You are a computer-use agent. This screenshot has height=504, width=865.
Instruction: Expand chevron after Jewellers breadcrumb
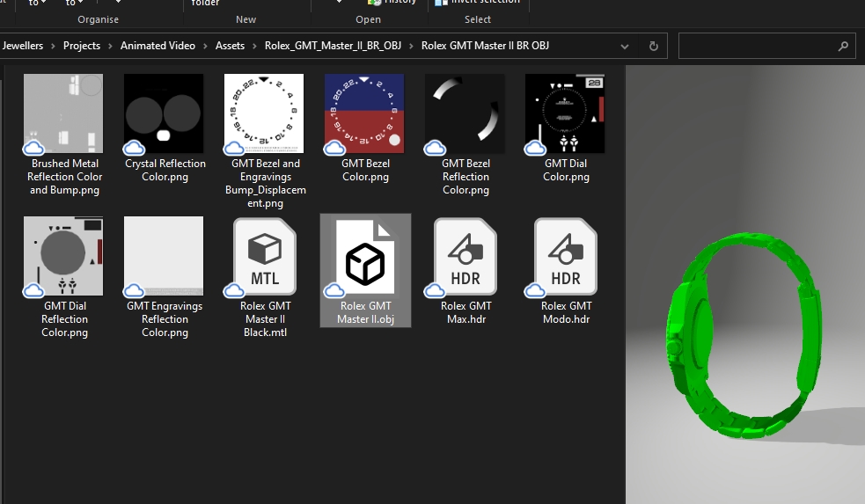tap(53, 47)
